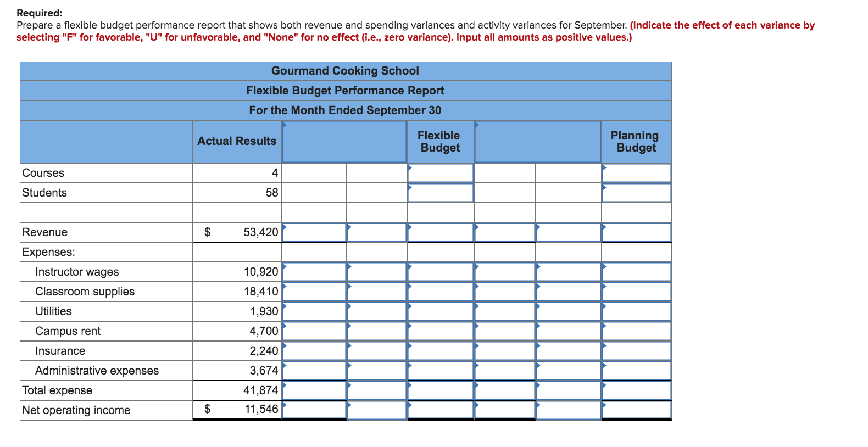The width and height of the screenshot is (868, 447).
Task: Click Instructor wages Planning Budget field
Action: click(x=636, y=272)
